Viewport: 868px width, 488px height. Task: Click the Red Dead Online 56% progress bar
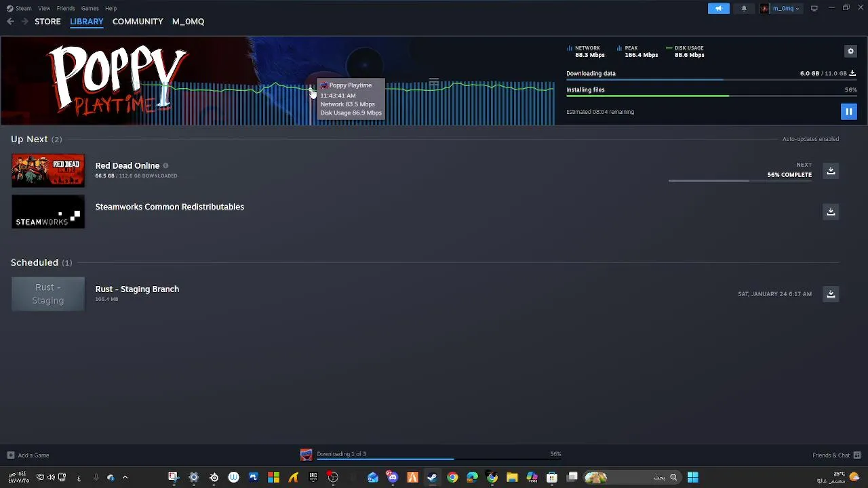[740, 181]
